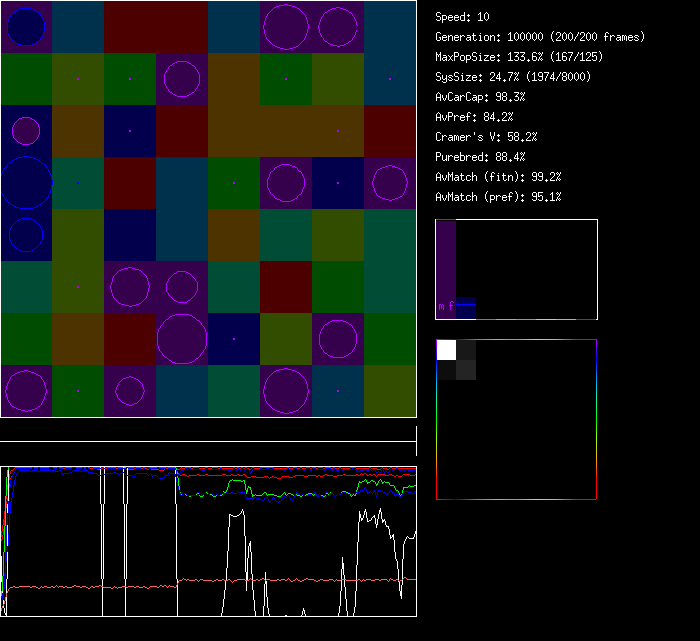Select the olive cell in the grid's bottom-right corner
Viewport: 700px width, 641px height.
pyautogui.click(x=390, y=391)
